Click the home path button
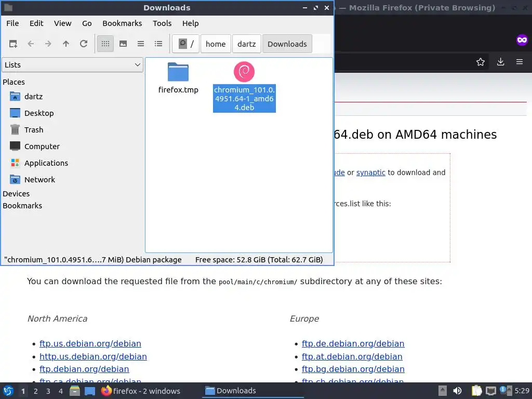The width and height of the screenshot is (532, 399). pos(216,44)
